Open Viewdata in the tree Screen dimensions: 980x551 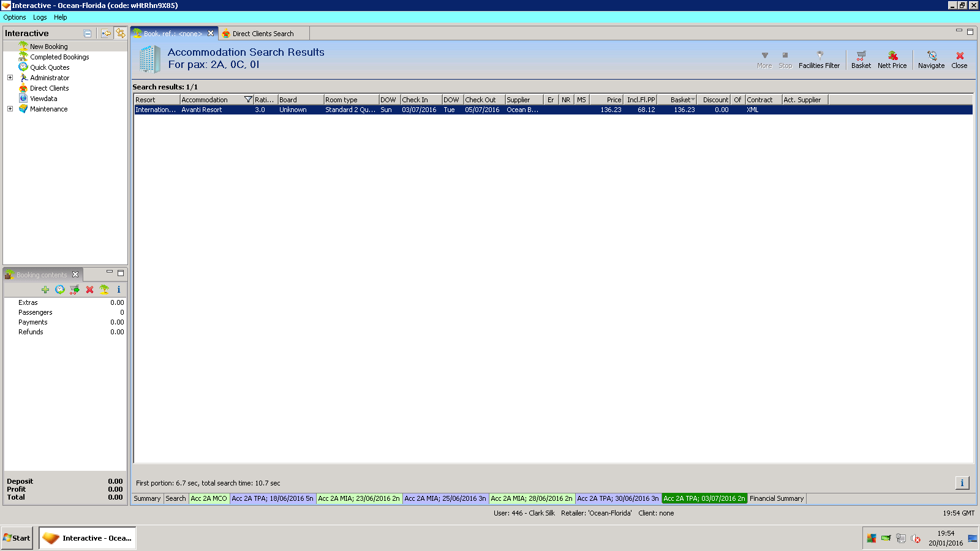pos(43,99)
